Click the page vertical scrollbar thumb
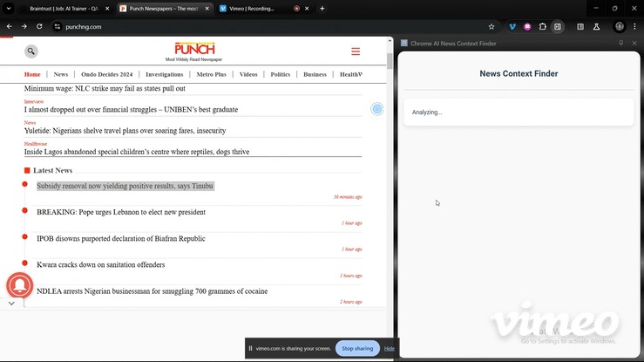644x362 pixels. (390, 61)
